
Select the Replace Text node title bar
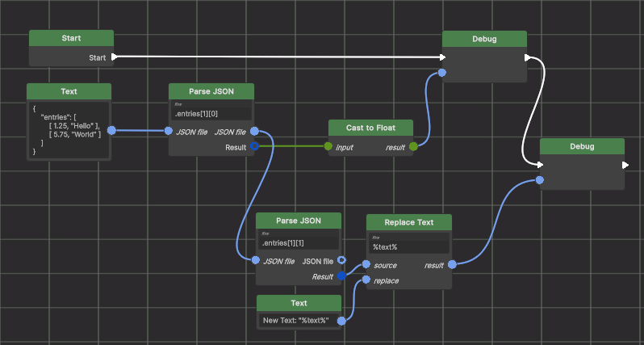(408, 222)
